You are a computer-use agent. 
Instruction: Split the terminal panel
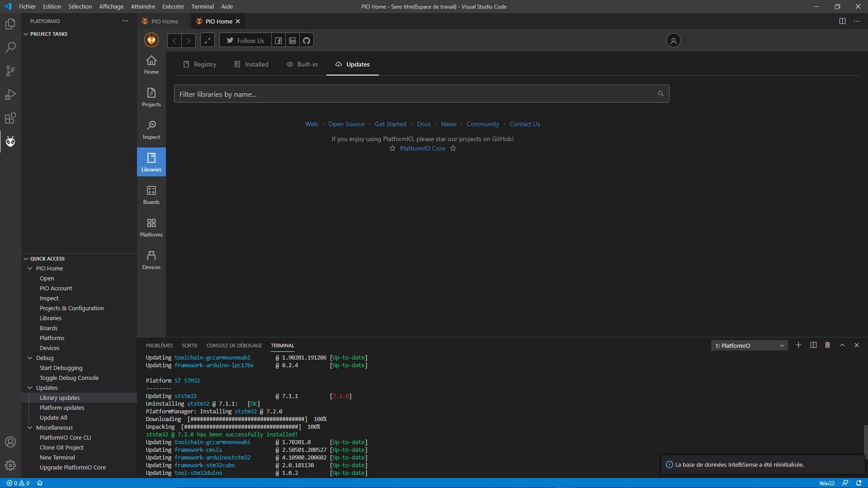(x=813, y=345)
